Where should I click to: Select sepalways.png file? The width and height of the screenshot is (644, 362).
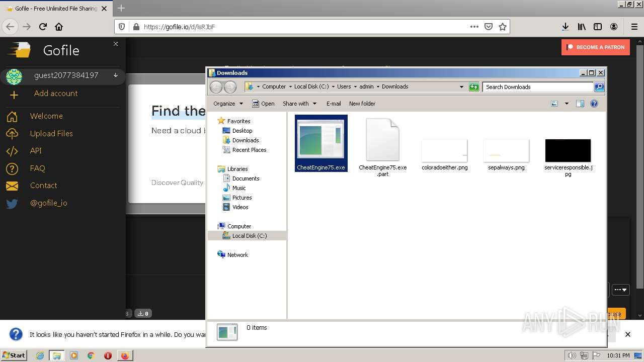click(506, 154)
